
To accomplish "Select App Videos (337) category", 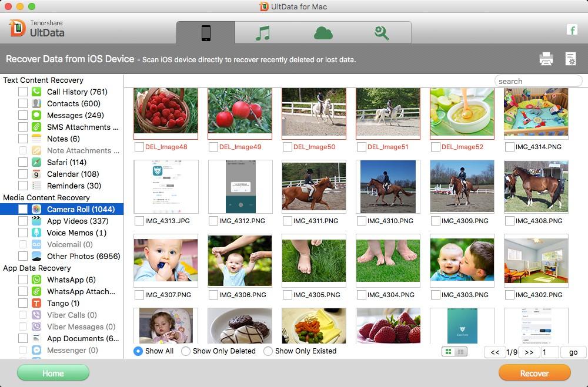I will (78, 221).
